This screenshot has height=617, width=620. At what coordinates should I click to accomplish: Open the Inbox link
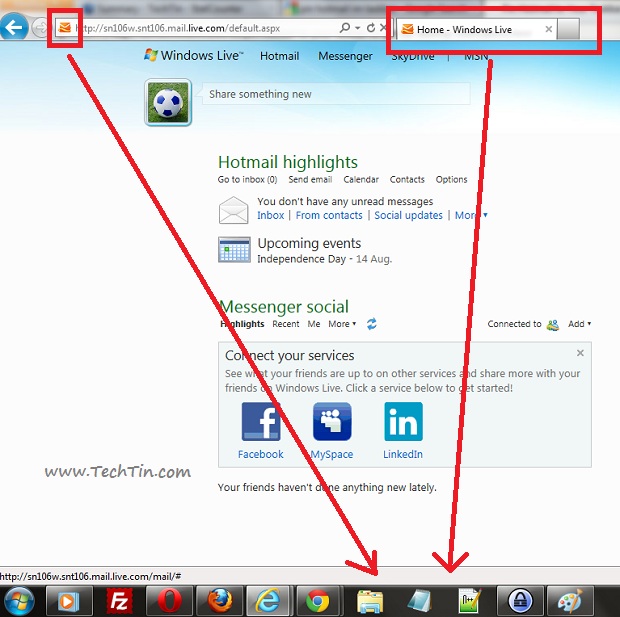pyautogui.click(x=270, y=215)
